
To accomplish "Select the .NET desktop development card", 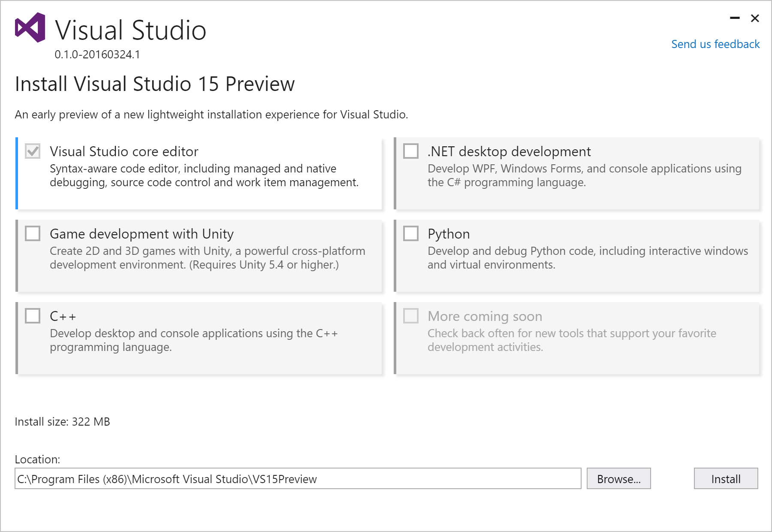I will pos(579,173).
